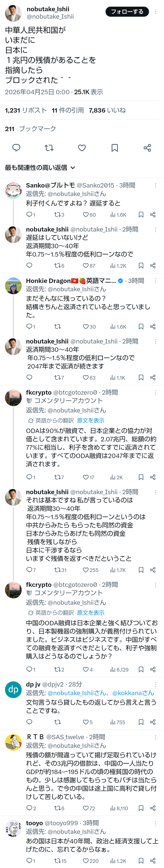Open the 1,231 リポスト list
Image resolution: width=164 pixels, height=868 pixels.
click(26, 110)
